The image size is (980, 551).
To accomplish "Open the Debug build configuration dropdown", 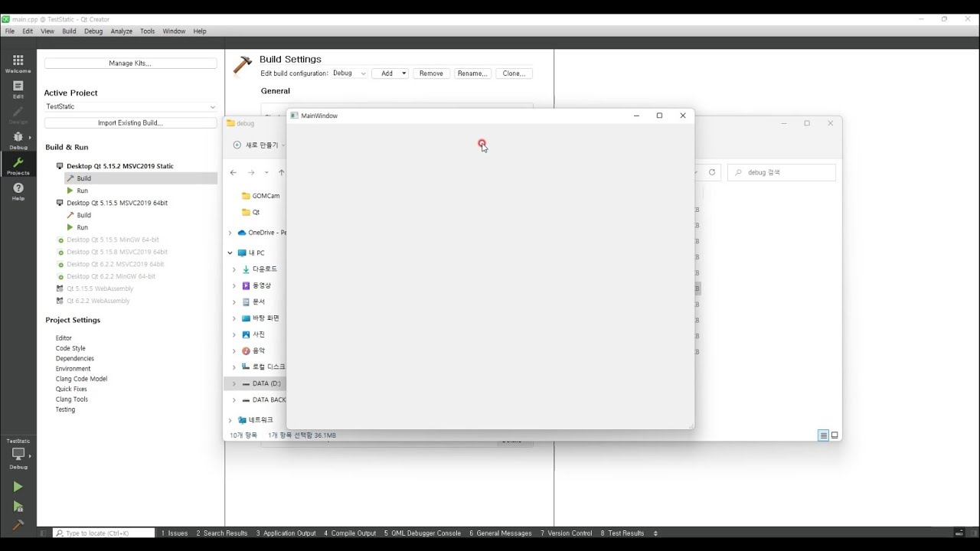I will [x=349, y=73].
